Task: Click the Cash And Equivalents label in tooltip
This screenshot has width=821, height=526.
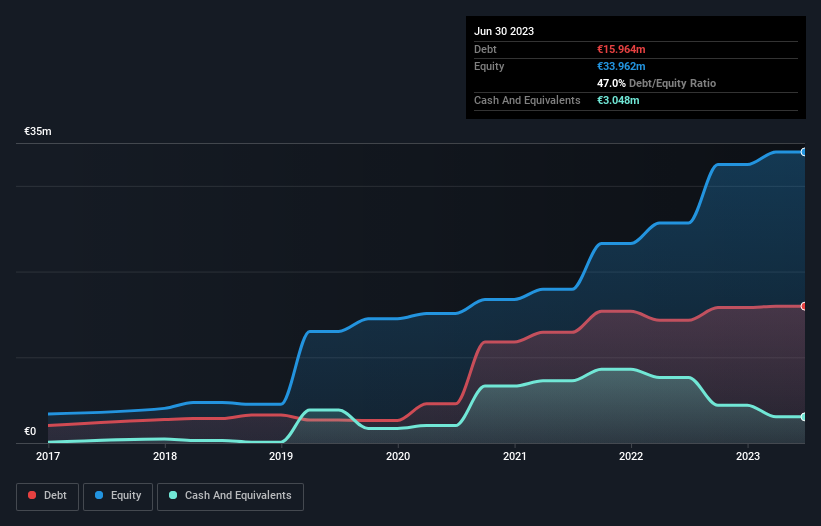Action: pos(527,100)
